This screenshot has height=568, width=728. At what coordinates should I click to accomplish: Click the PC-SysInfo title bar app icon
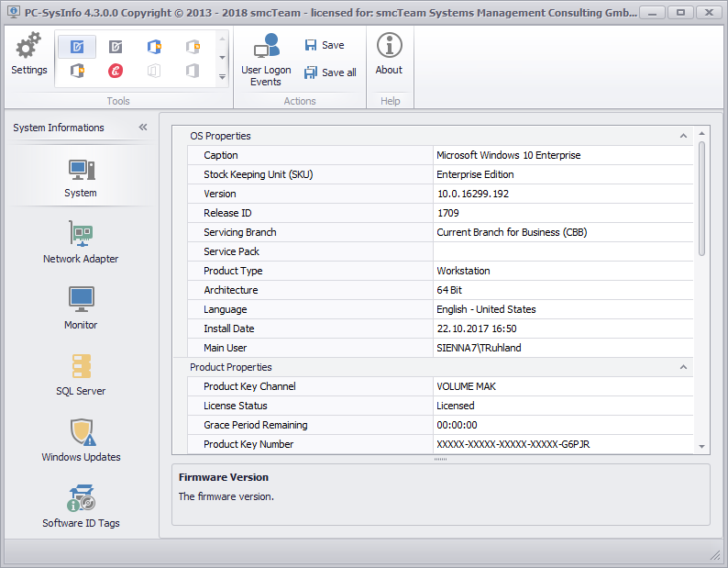click(14, 12)
